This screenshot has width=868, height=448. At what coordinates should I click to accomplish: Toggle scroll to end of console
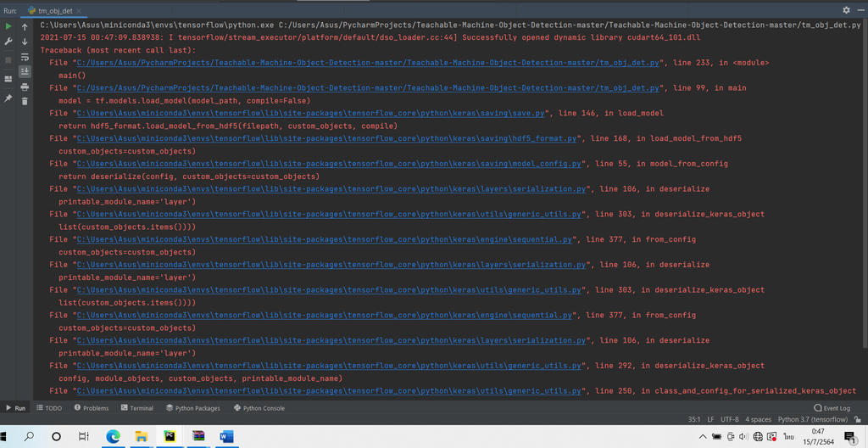25,71
